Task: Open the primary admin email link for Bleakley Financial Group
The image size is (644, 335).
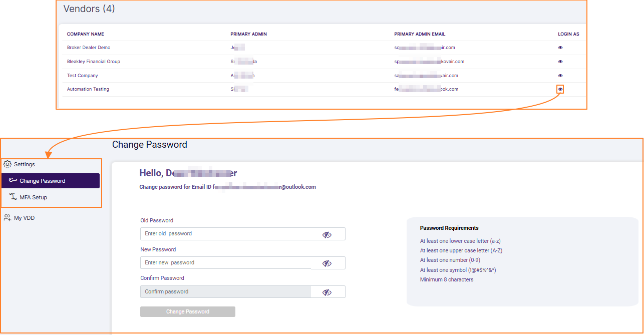Action: 428,62
